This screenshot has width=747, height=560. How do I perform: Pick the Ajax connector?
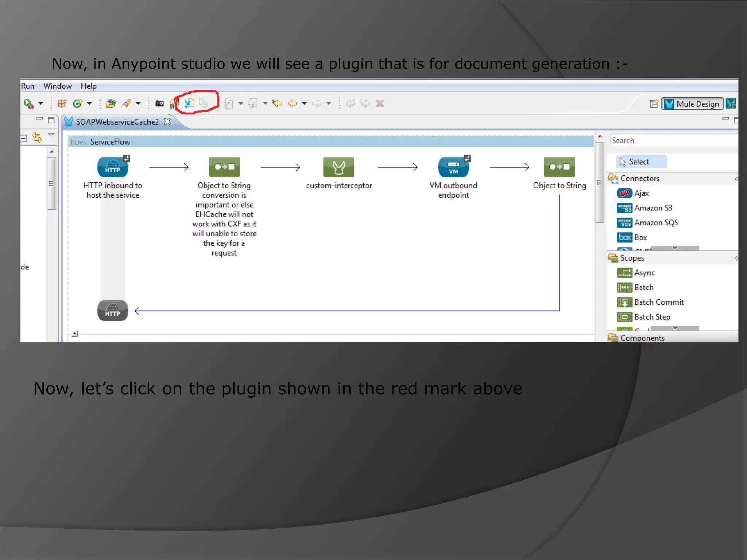(x=634, y=193)
